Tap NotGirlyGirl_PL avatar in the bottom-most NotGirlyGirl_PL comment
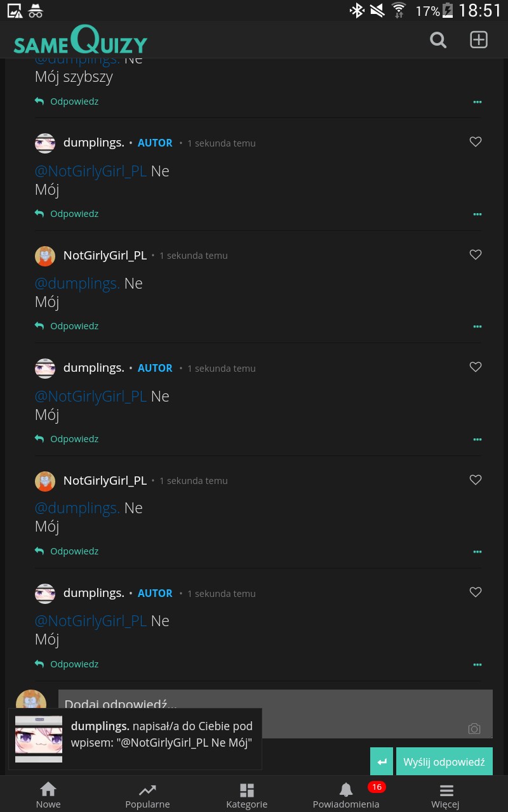This screenshot has width=508, height=812. click(x=45, y=481)
